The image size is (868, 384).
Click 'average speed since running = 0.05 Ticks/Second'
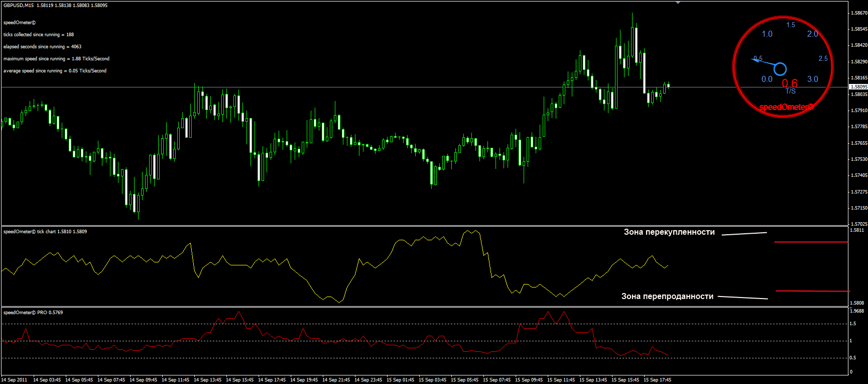coord(55,71)
